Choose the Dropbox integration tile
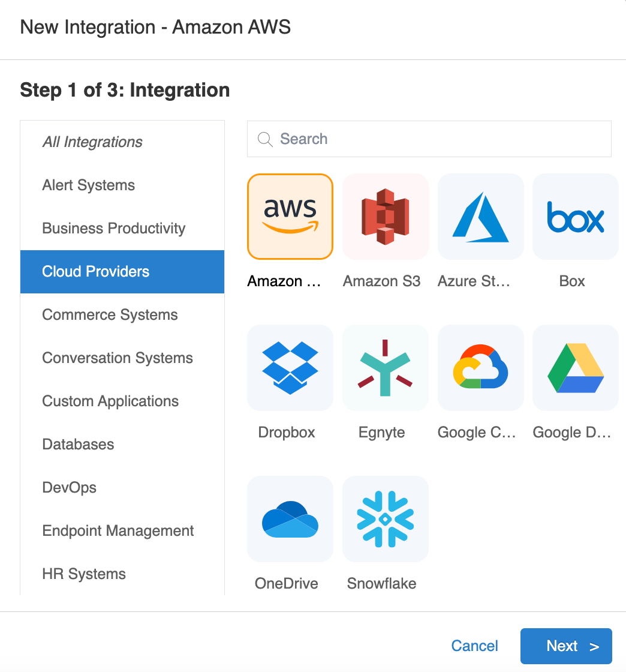This screenshot has width=626, height=672. pos(290,368)
